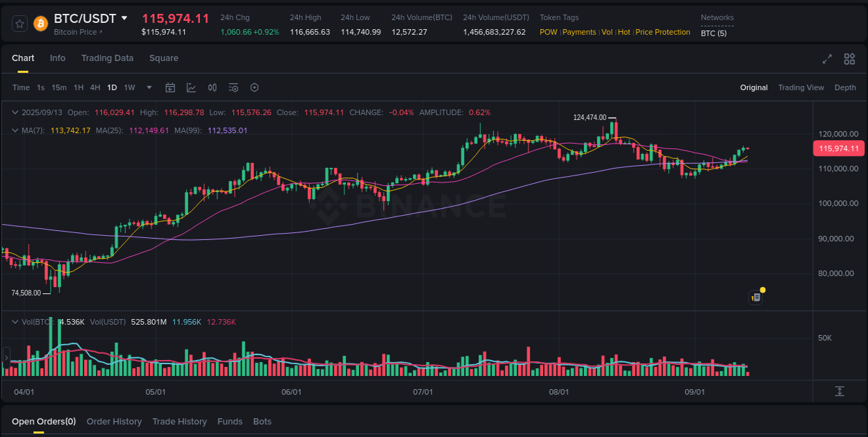Click the chart news icon with yellow dot
The height and width of the screenshot is (437, 868).
(756, 296)
